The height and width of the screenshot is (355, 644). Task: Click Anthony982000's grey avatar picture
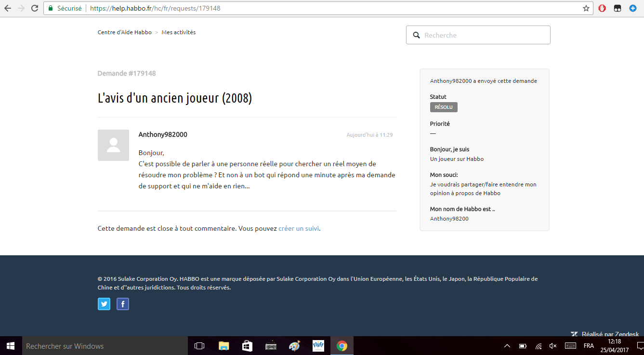coord(113,145)
